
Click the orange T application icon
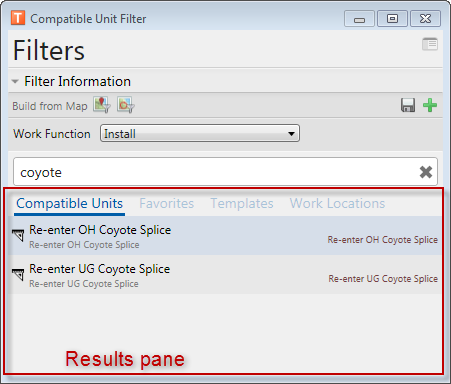point(18,18)
